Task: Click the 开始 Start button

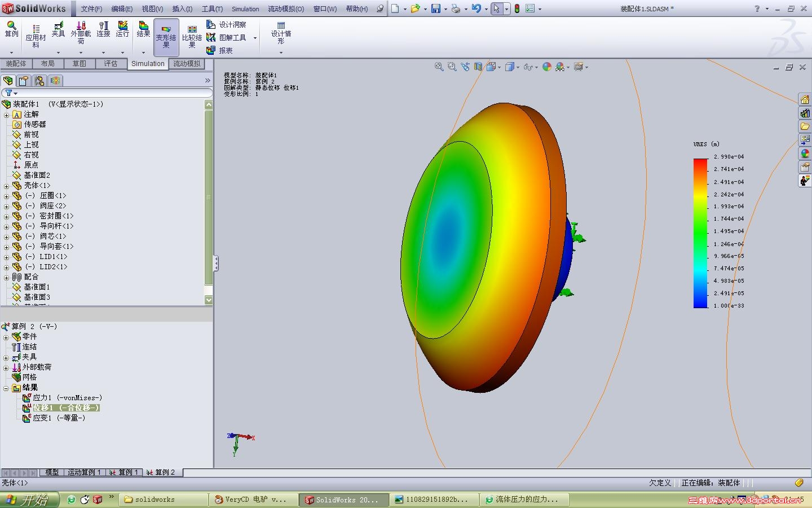Action: (x=31, y=500)
